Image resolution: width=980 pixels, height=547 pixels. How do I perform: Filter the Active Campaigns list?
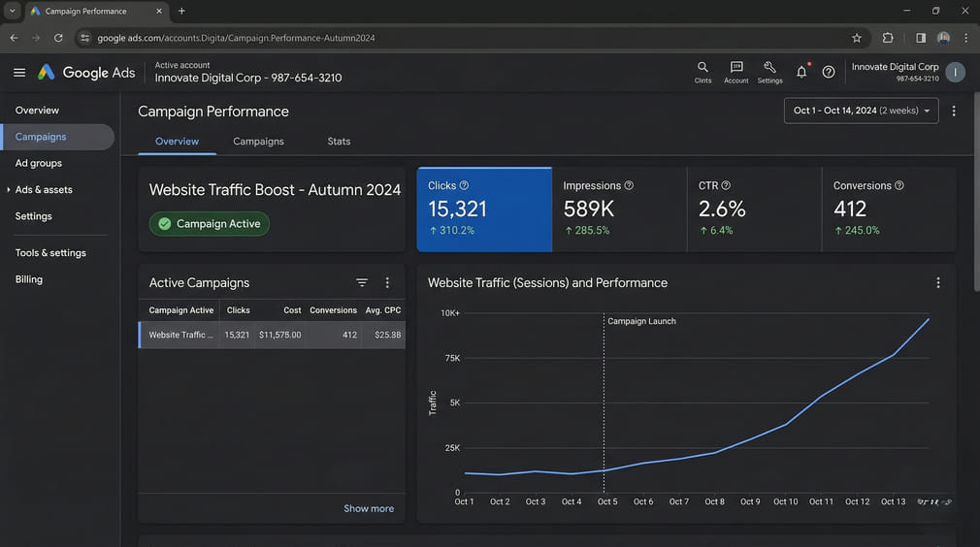(x=362, y=283)
